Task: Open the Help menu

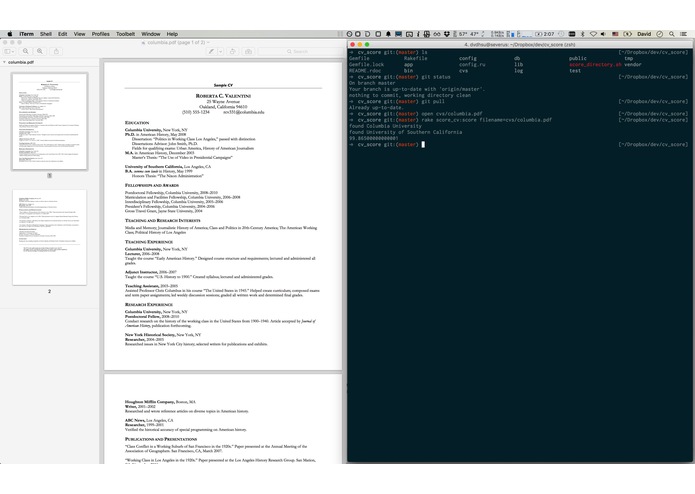Action: 172,34
